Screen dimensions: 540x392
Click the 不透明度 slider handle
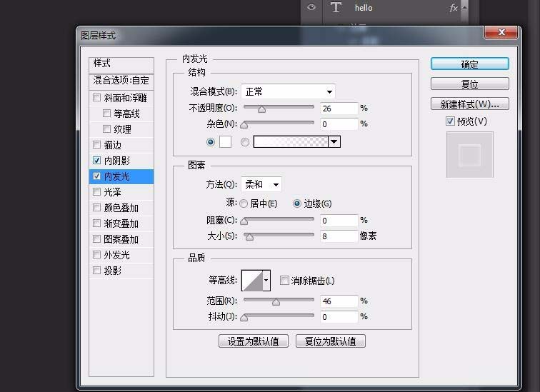click(x=261, y=109)
